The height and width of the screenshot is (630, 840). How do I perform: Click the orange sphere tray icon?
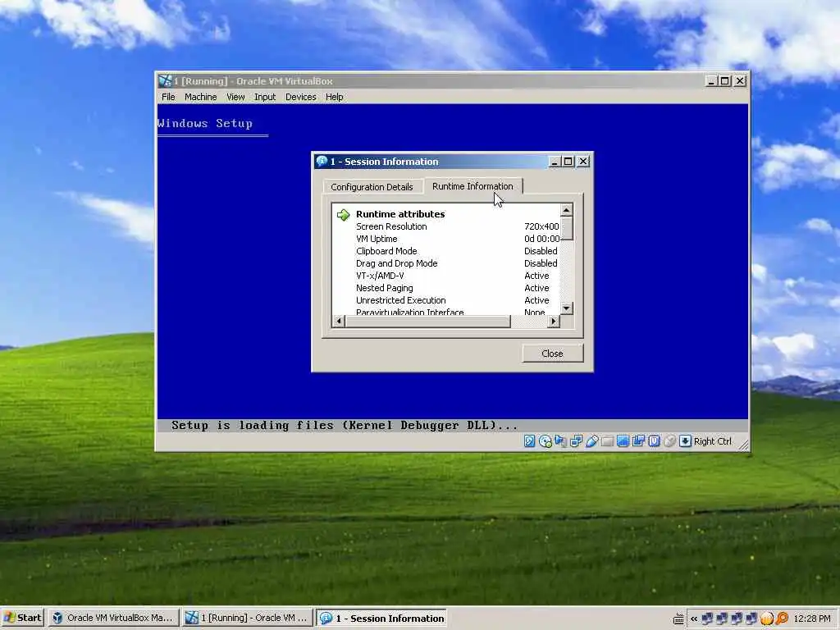(767, 619)
